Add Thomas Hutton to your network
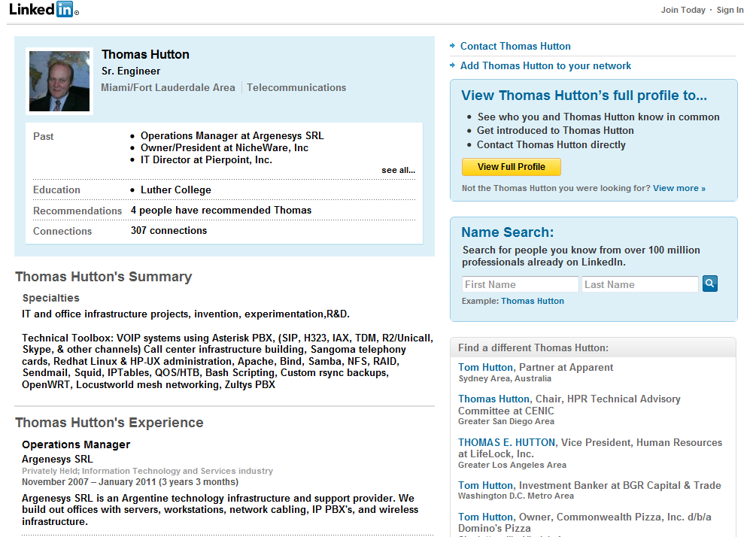 point(545,65)
